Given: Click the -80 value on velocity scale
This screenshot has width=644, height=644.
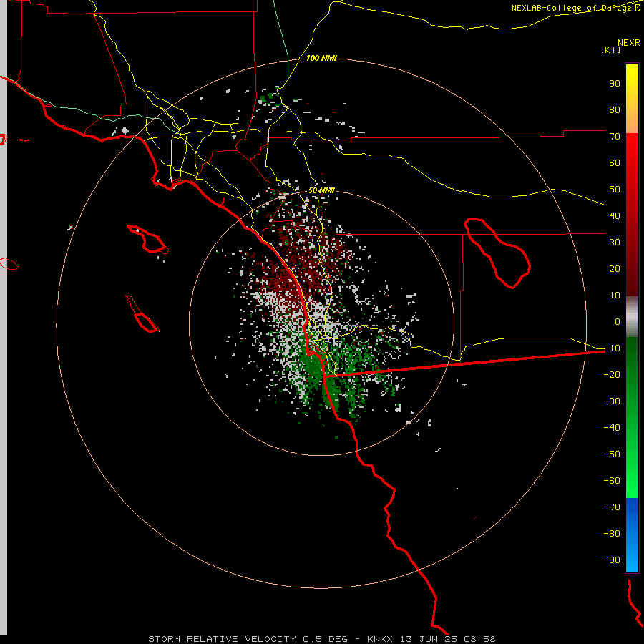Looking at the screenshot, I should (612, 534).
